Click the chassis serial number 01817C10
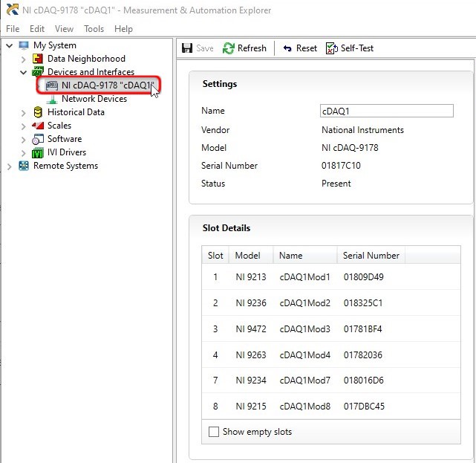 pos(341,166)
